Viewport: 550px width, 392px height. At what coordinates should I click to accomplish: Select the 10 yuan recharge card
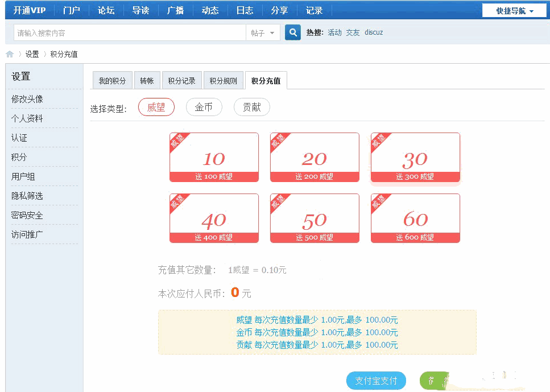[214, 158]
